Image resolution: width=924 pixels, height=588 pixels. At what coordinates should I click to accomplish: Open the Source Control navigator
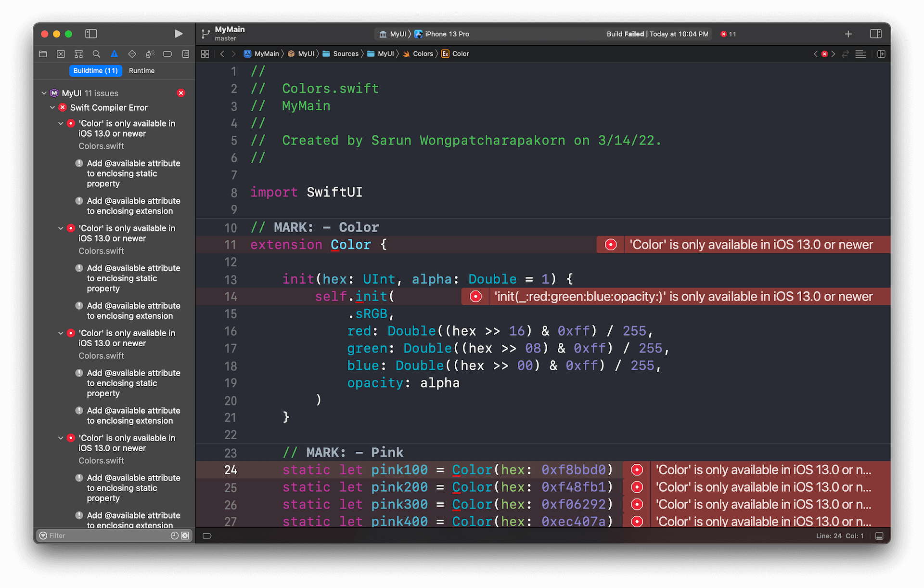tap(61, 54)
